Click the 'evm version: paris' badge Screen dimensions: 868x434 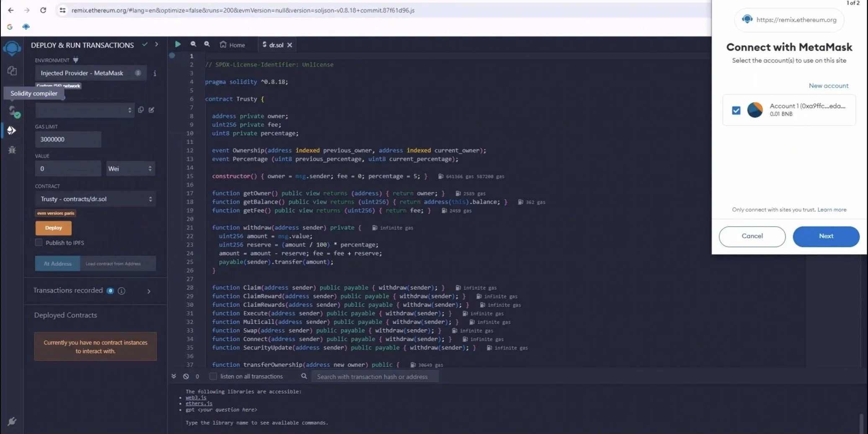click(56, 213)
